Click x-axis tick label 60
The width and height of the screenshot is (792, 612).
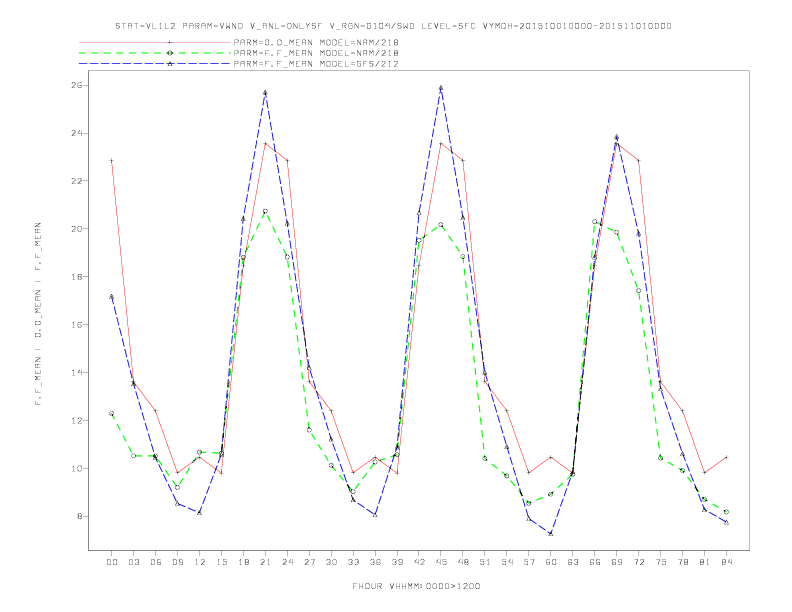[551, 562]
